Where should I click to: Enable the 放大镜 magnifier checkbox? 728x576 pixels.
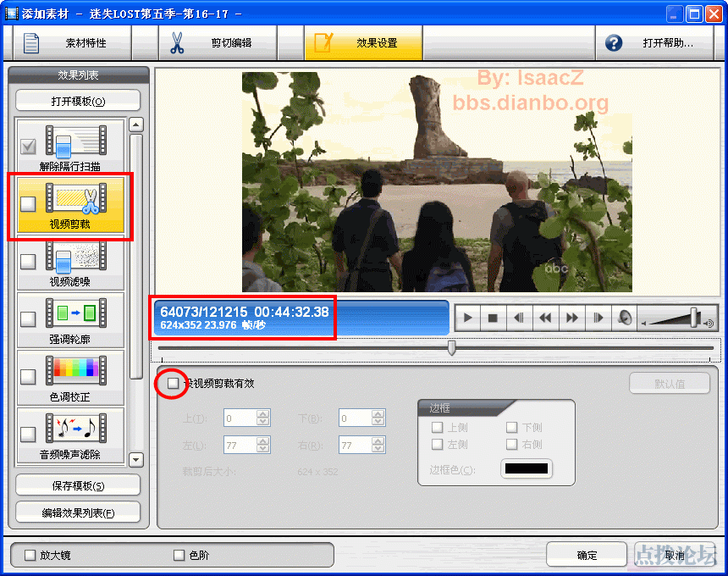coord(30,555)
